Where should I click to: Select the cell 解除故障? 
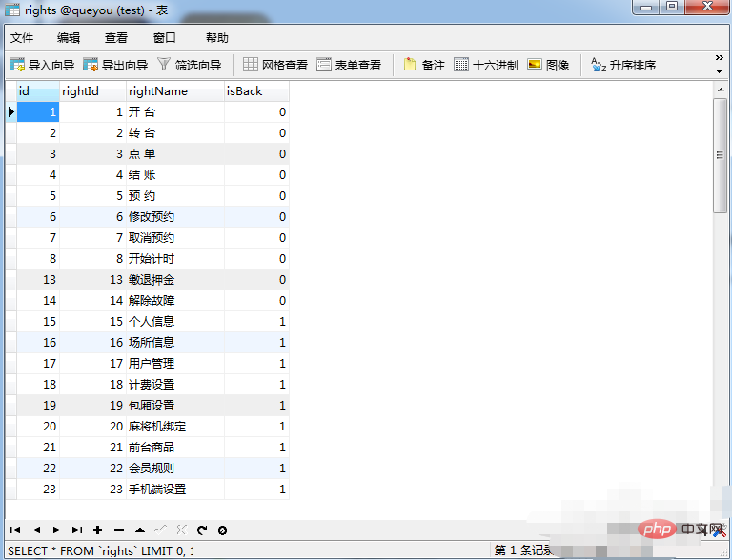coord(175,301)
